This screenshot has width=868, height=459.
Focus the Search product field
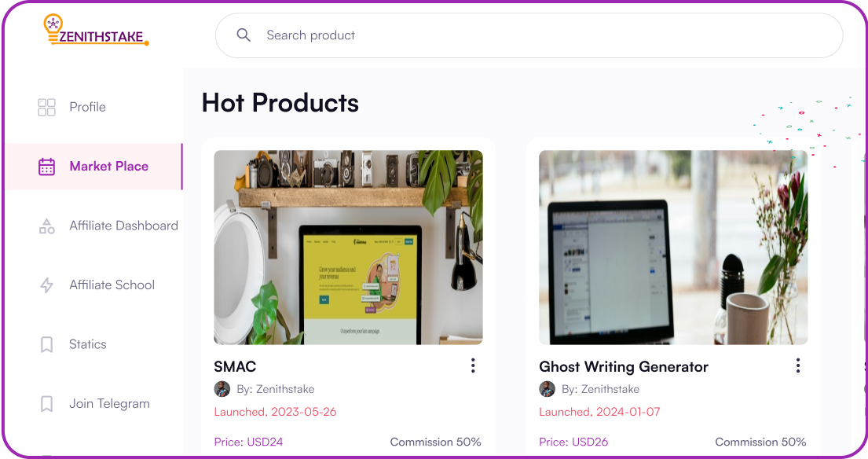(529, 35)
